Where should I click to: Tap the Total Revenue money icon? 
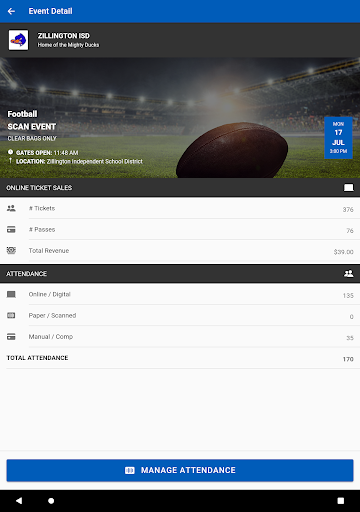(x=11, y=250)
